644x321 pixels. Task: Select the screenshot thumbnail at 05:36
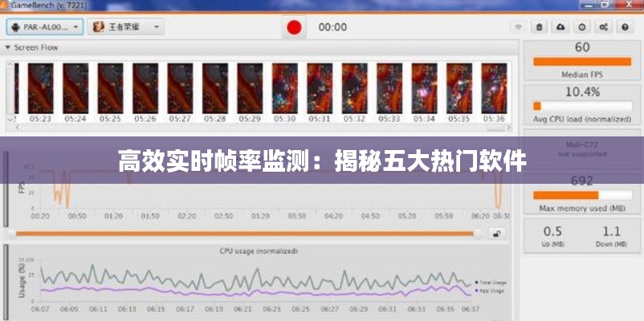tap(494, 88)
